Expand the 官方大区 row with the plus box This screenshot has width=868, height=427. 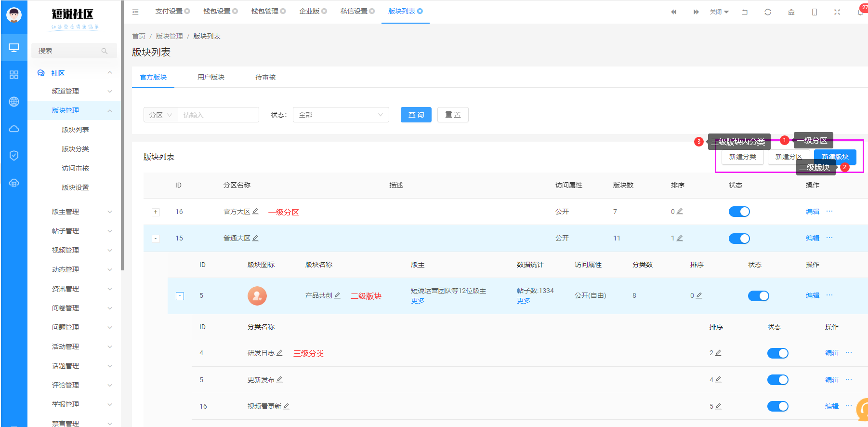click(156, 212)
